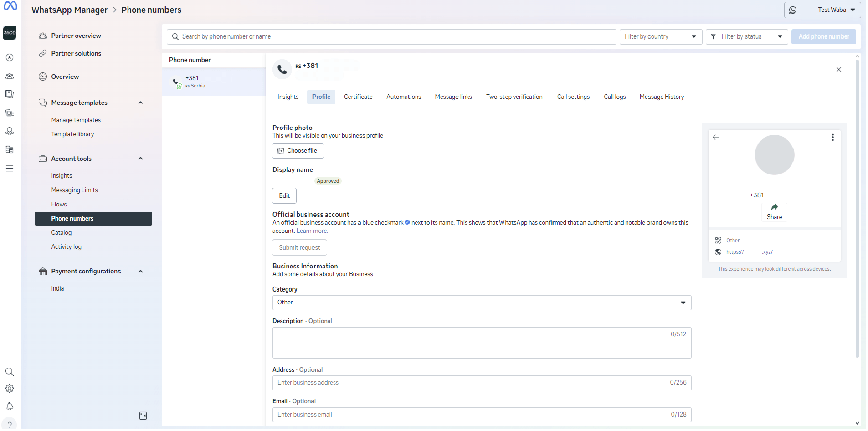Open Phone numbers in sidebar
The image size is (868, 431).
click(93, 219)
